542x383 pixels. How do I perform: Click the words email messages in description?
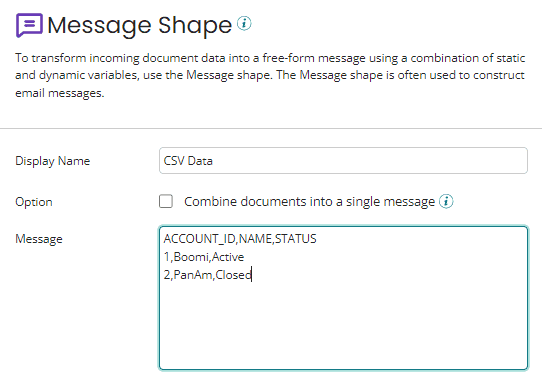59,93
